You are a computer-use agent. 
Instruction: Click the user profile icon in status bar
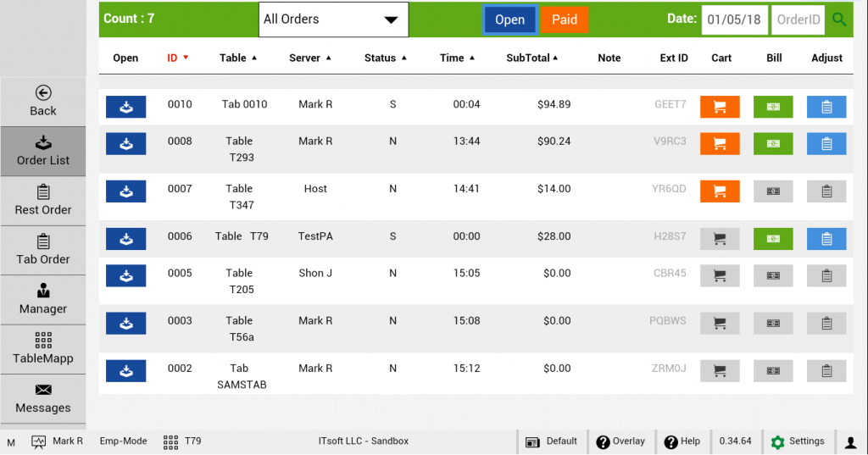(851, 441)
